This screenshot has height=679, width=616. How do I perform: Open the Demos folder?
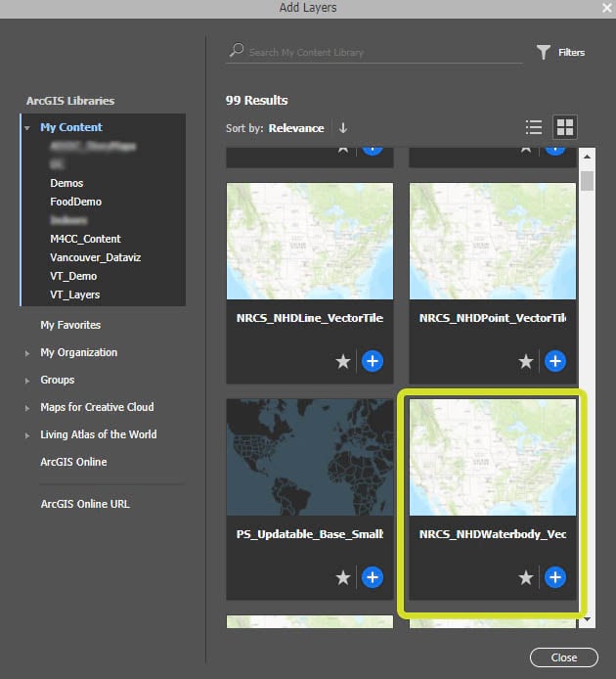click(x=66, y=183)
